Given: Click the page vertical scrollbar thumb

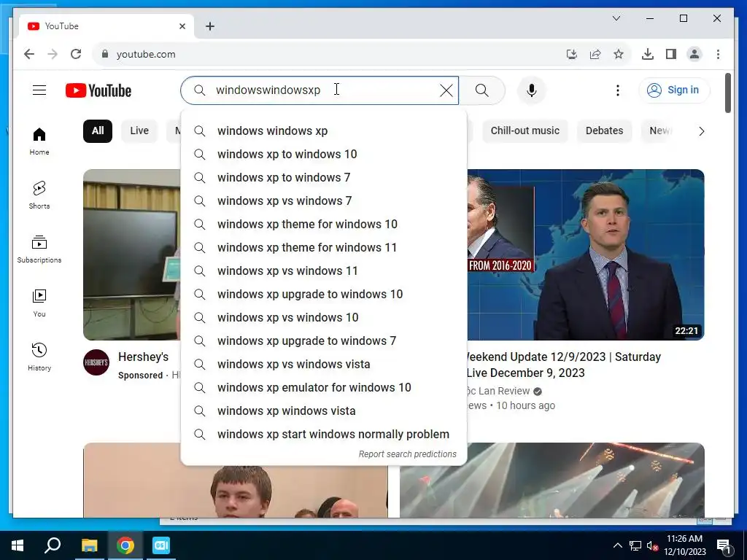Looking at the screenshot, I should pos(727,93).
